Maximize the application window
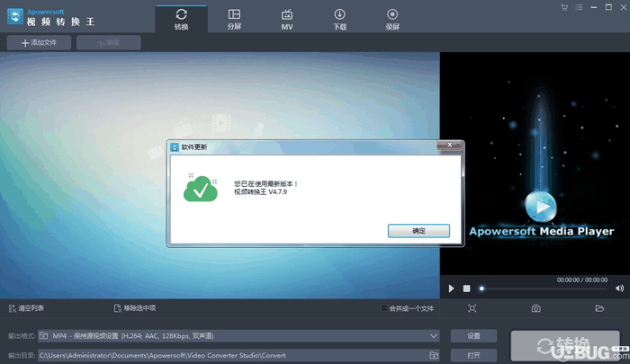This screenshot has height=364, width=630. pos(608,7)
